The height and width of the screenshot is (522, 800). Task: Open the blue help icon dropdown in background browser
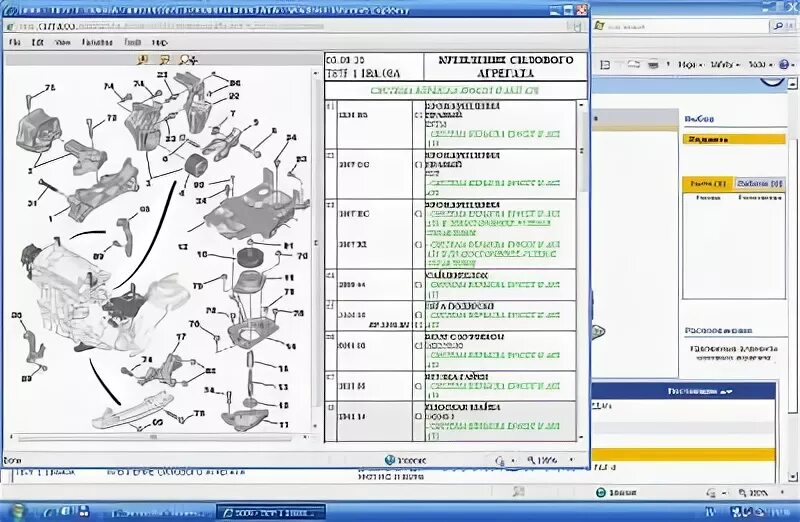pos(787,65)
